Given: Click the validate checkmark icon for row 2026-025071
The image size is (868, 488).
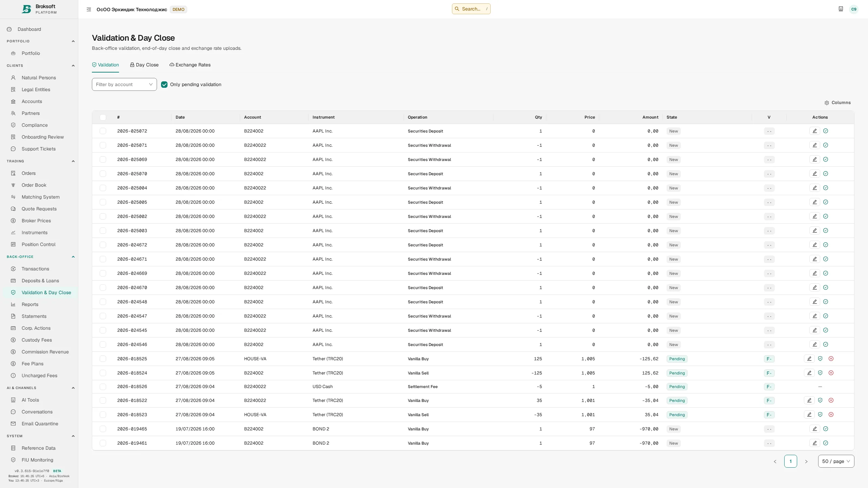Looking at the screenshot, I should [x=826, y=145].
